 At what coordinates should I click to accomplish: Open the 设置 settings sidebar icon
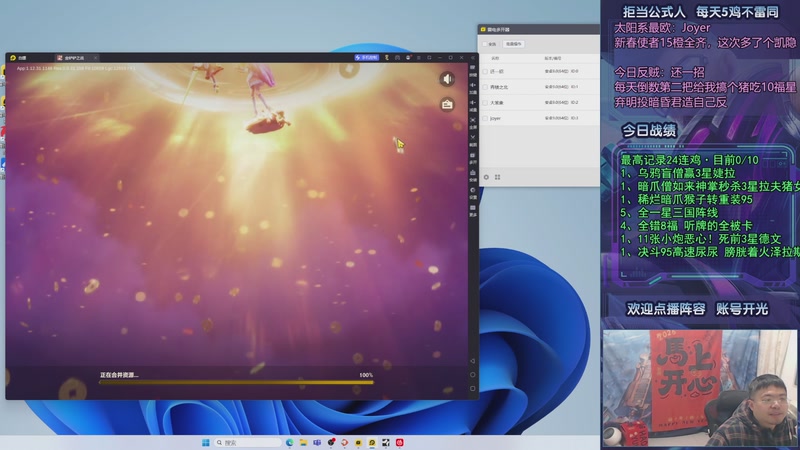[473, 193]
